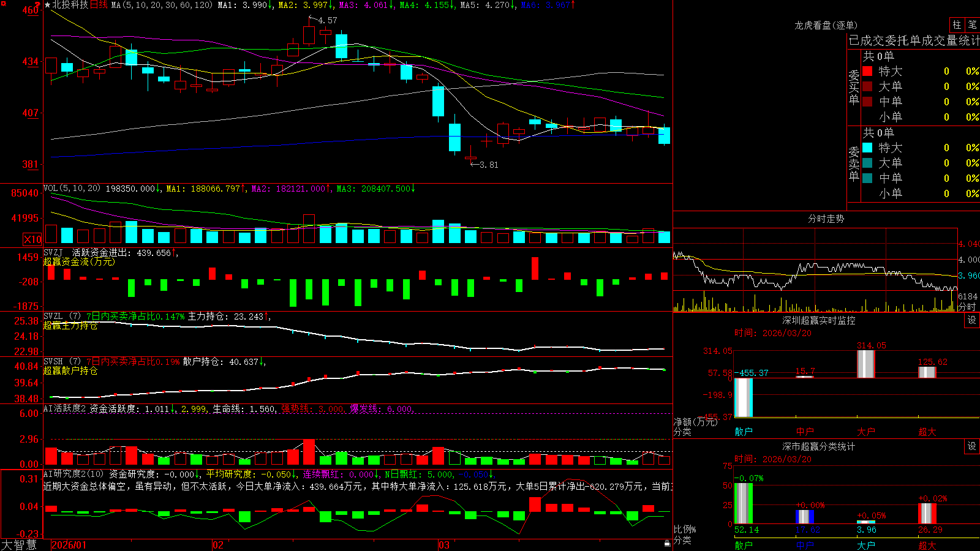Click the 日线 period label in chart header

(x=99, y=5)
